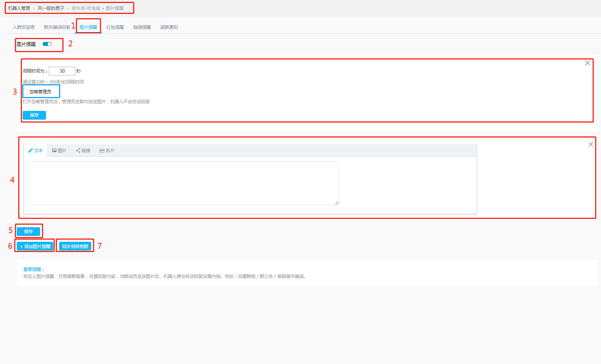
Task: Switch to the 图片 image icon tab
Action: (59, 151)
